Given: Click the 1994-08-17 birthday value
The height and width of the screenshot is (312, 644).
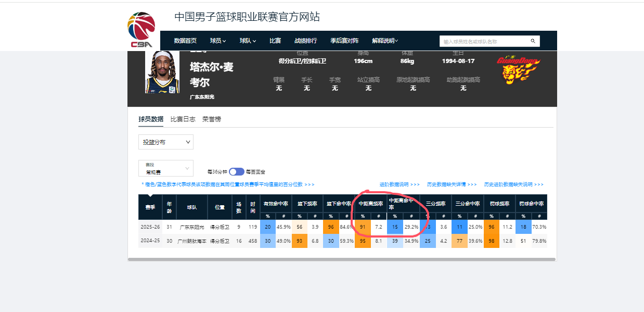Looking at the screenshot, I should (458, 61).
